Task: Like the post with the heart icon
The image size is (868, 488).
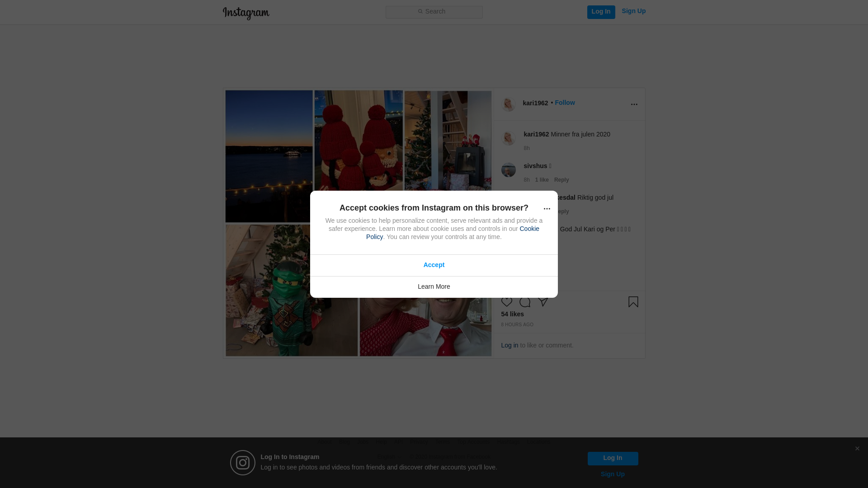Action: pos(506,301)
